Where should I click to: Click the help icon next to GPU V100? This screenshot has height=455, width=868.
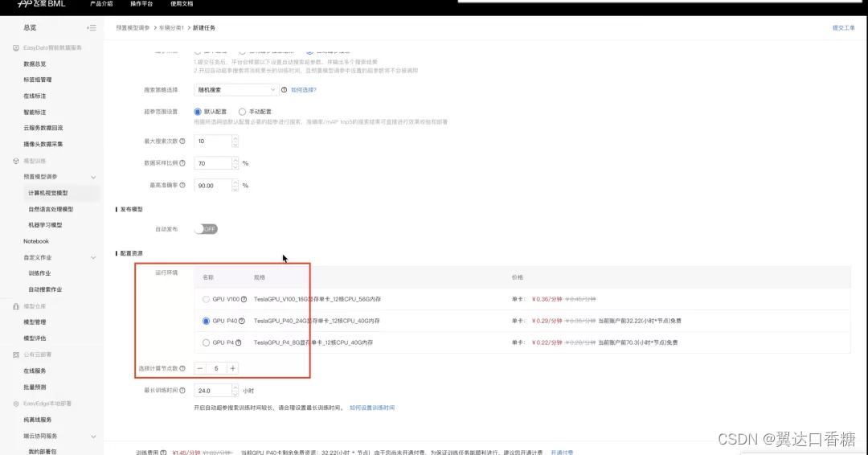244,300
